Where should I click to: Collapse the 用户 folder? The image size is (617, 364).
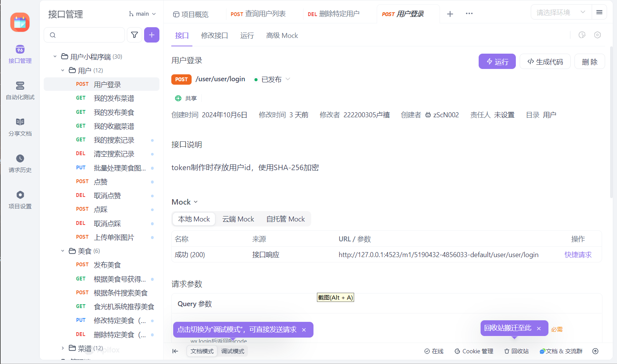tap(63, 71)
